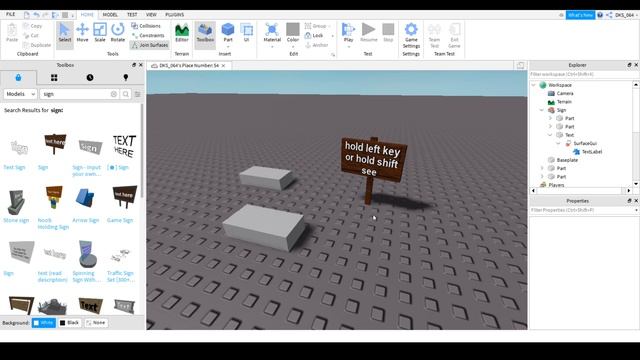Collapse the Workspace tree node

click(x=533, y=85)
